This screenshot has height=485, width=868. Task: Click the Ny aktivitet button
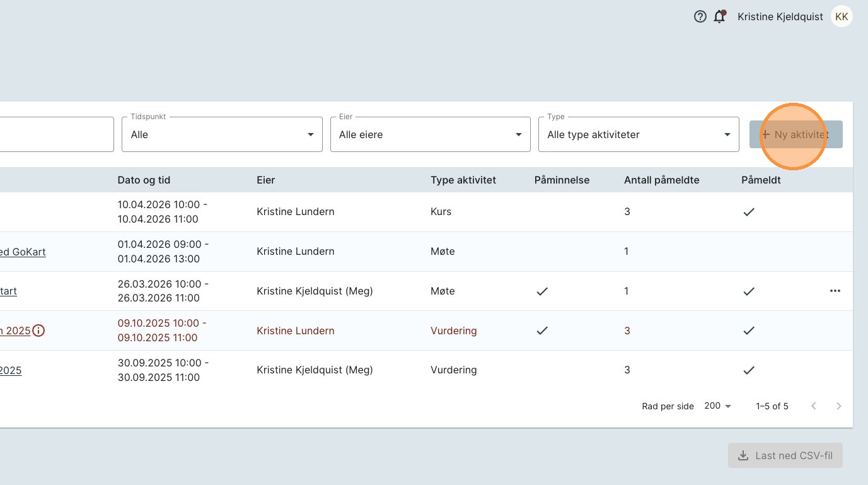(796, 134)
